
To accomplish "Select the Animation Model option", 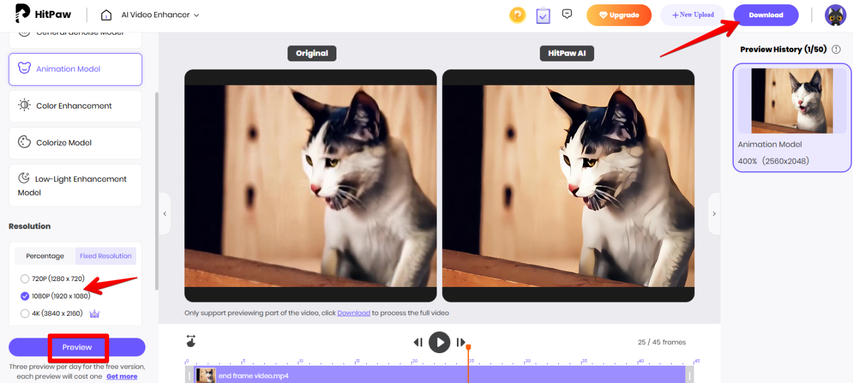I will click(75, 69).
